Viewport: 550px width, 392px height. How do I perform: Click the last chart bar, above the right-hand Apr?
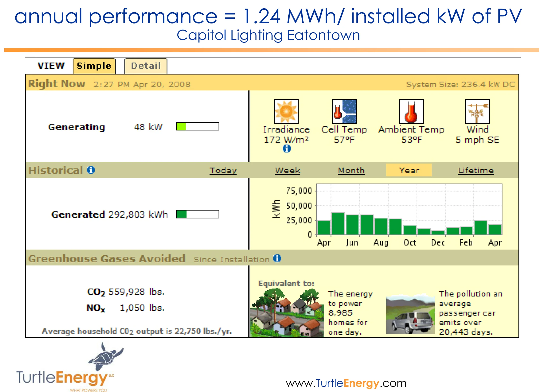click(x=495, y=230)
